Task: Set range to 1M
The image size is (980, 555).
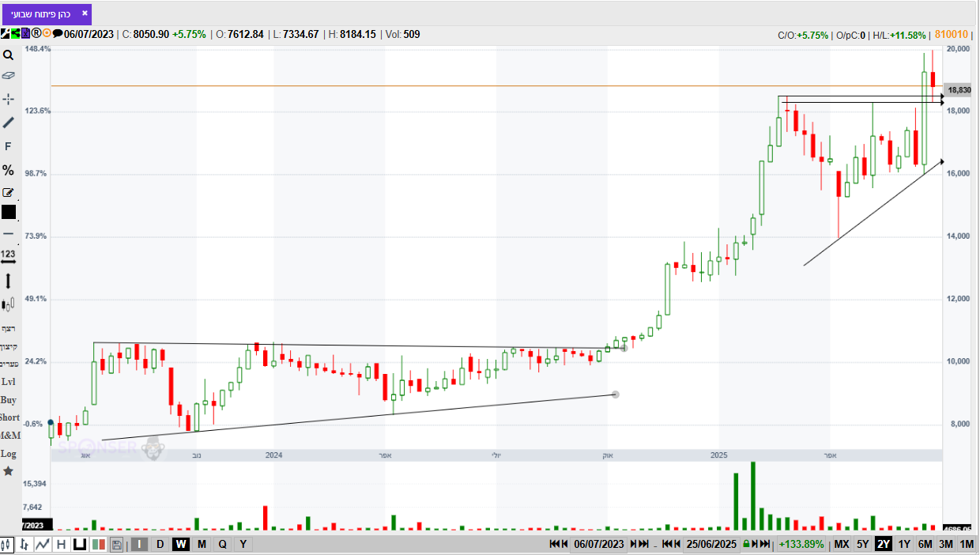Action: (x=966, y=544)
